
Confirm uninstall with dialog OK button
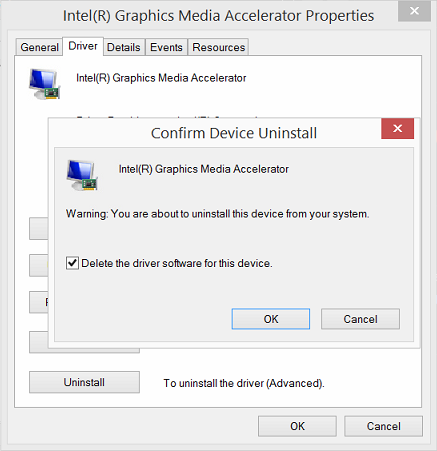tap(271, 319)
